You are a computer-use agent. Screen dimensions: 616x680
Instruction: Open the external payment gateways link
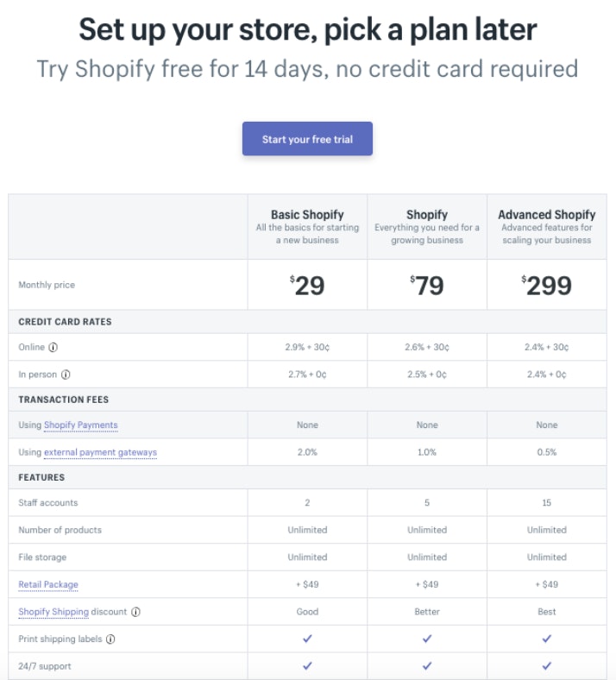101,452
